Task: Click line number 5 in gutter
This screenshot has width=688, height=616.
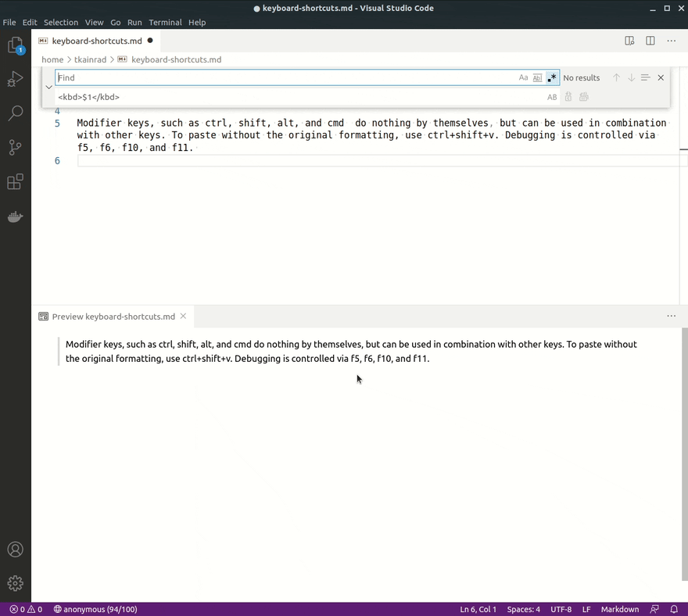Action: (x=57, y=124)
